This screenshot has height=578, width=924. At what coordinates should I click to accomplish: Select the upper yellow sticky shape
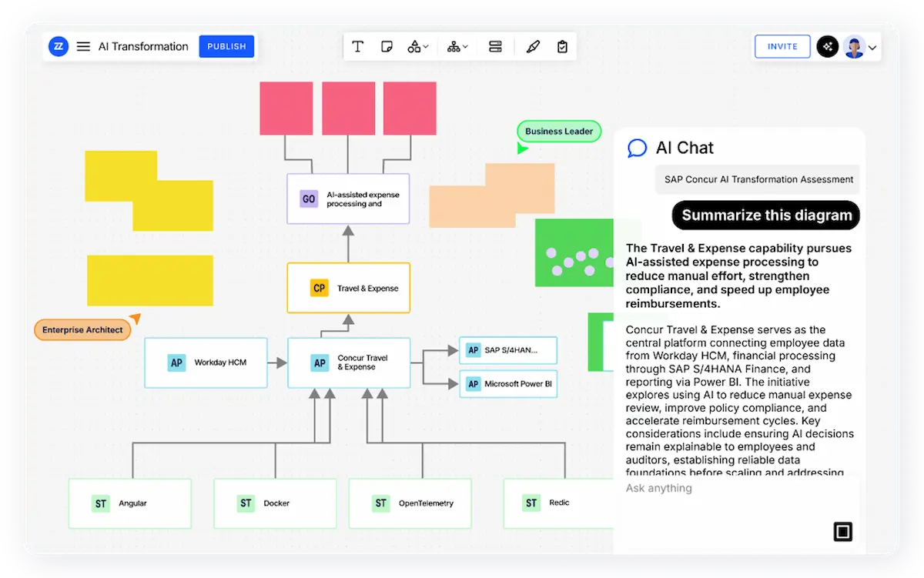(149, 191)
